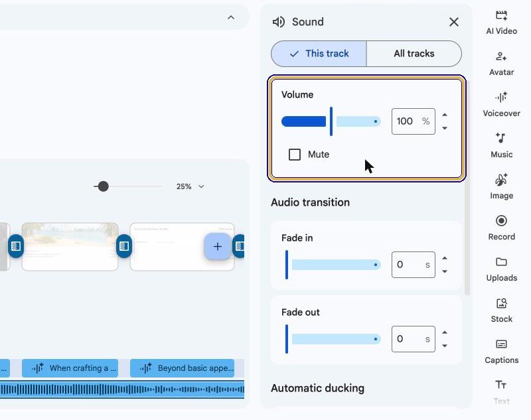The image size is (531, 420).
Task: Click the Fade in slider track
Action: [333, 265]
